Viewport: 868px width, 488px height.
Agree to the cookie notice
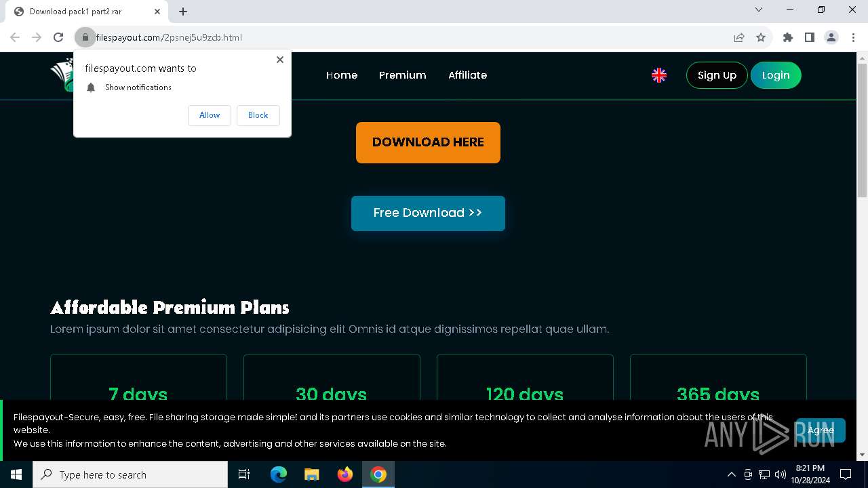(820, 430)
